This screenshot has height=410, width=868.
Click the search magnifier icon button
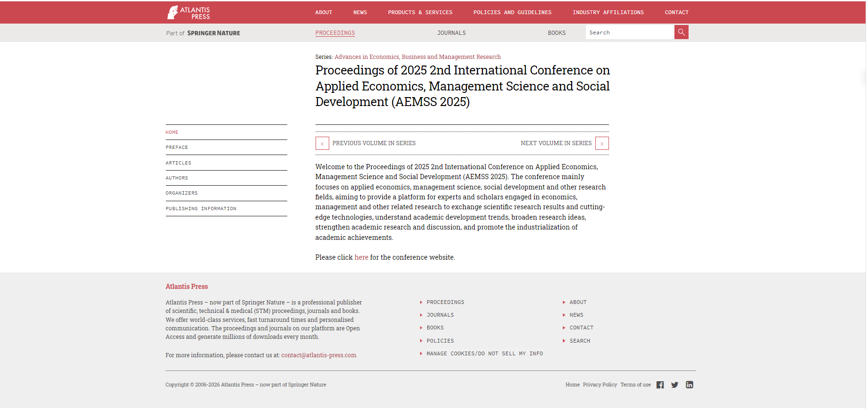[681, 33]
